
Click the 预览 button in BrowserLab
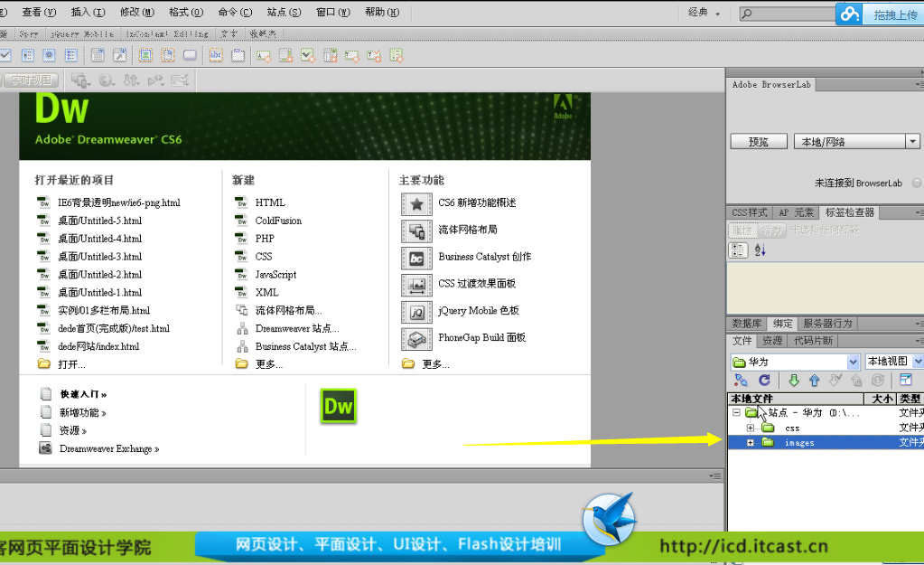[x=759, y=142]
